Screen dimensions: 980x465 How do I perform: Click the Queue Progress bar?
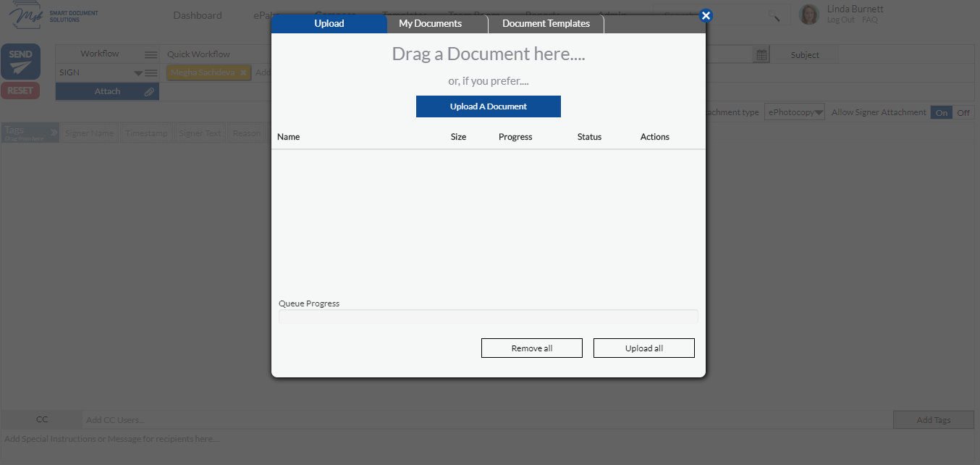click(488, 316)
